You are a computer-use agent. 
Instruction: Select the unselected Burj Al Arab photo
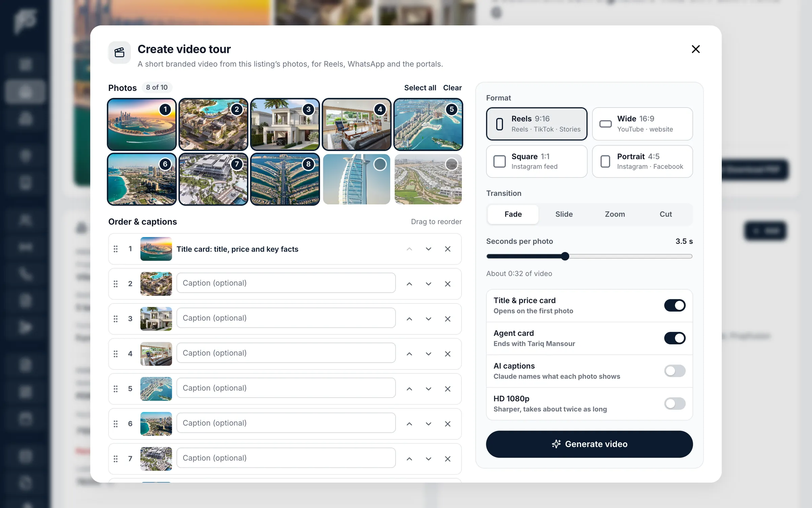[x=357, y=179]
